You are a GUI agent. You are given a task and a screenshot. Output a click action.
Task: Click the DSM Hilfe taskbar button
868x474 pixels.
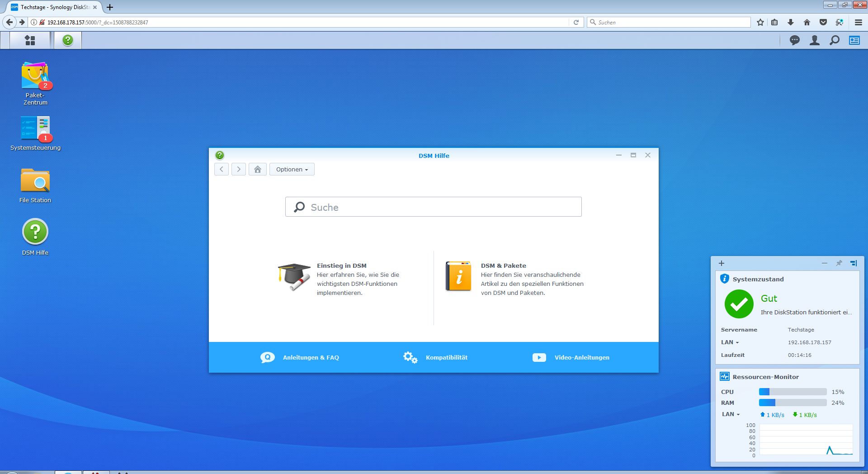point(68,40)
